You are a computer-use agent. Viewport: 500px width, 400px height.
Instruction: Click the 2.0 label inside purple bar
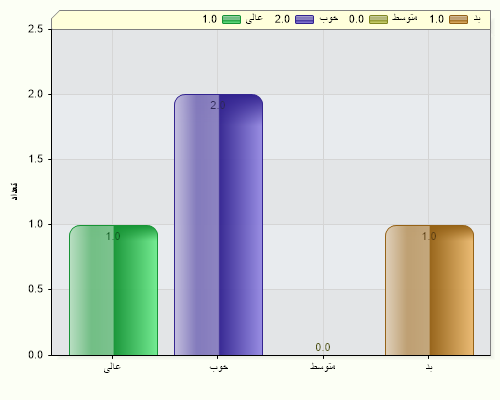218,105
